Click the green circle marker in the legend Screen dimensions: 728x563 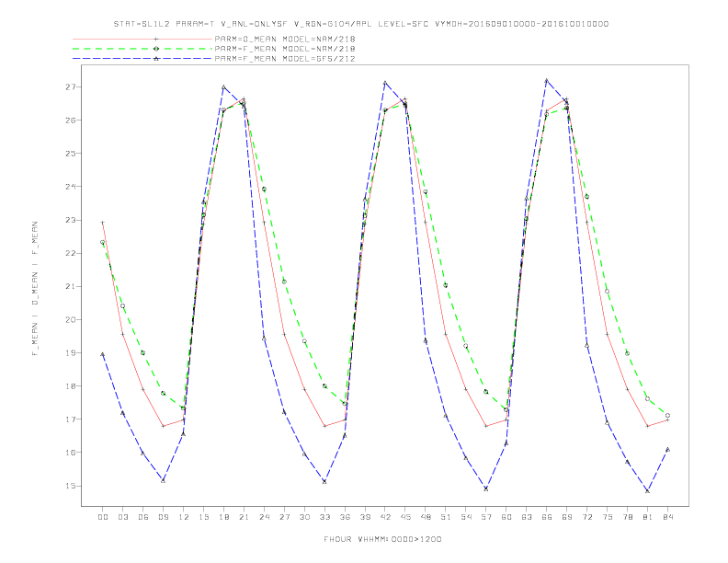tap(156, 49)
